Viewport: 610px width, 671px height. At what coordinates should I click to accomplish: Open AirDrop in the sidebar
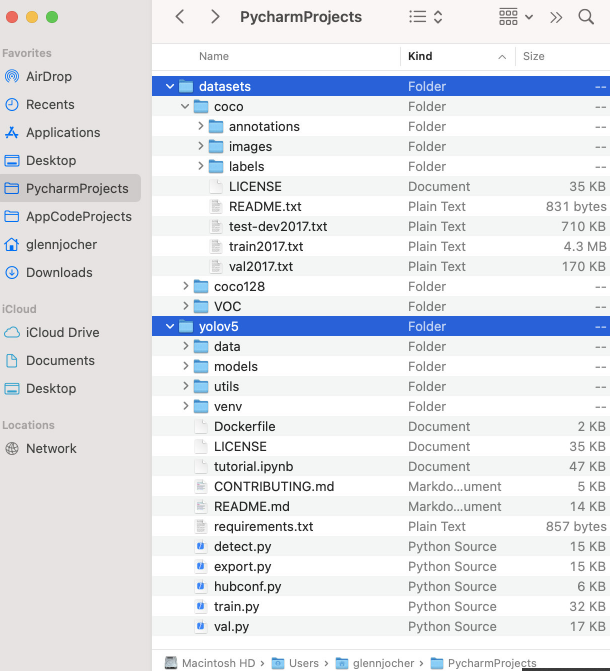[x=49, y=77]
